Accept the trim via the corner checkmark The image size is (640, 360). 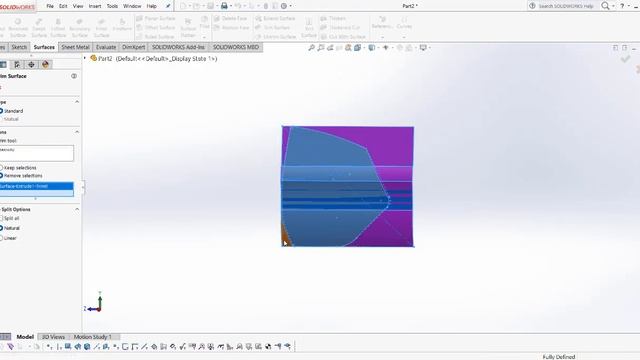pos(625,60)
